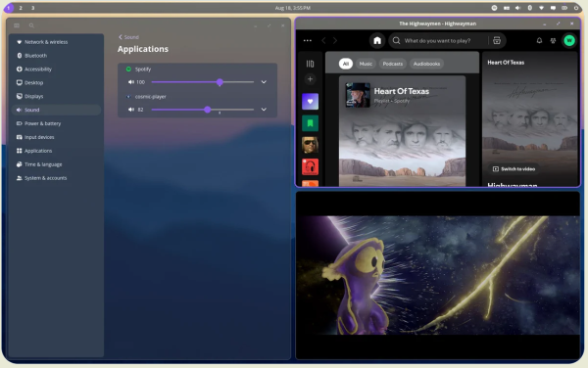588x368 pixels.
Task: Open the green profile avatar menu
Action: tap(569, 40)
